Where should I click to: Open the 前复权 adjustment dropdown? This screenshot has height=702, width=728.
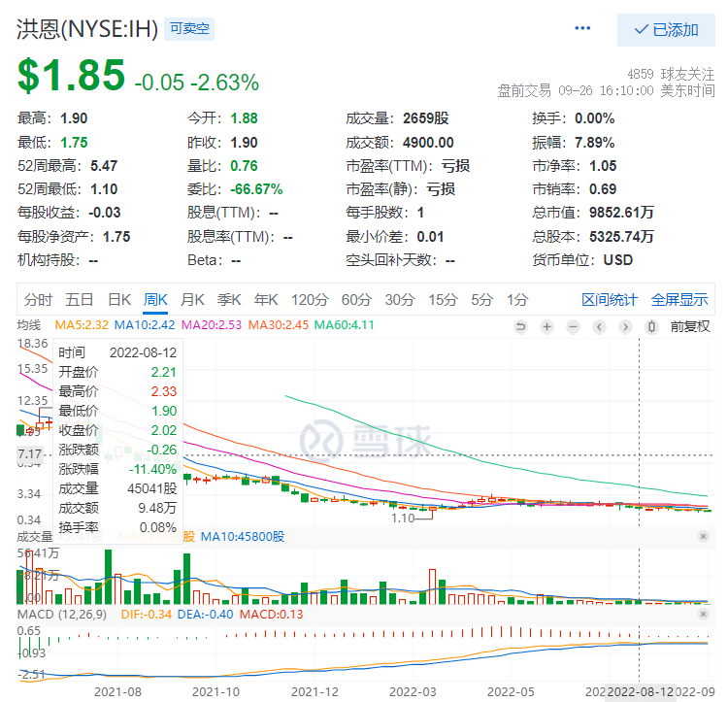[690, 326]
